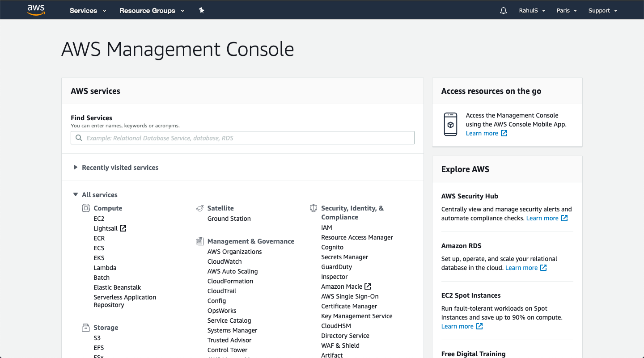Open the notifications bell icon

pos(504,11)
